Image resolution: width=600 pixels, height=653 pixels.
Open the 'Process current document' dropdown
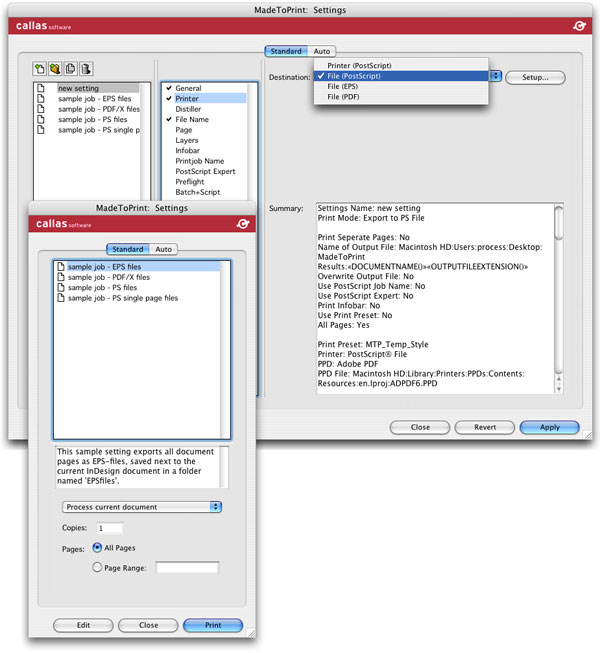pyautogui.click(x=142, y=507)
